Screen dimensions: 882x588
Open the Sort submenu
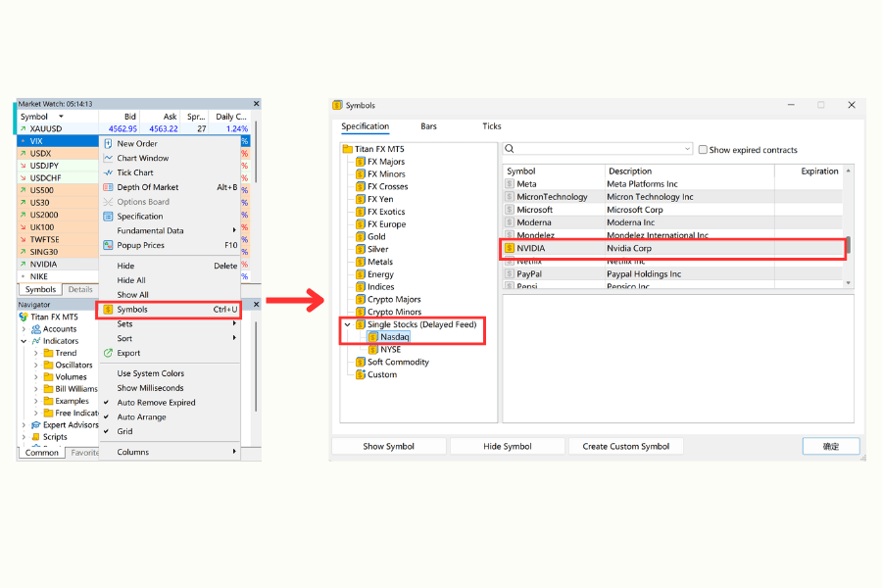point(170,338)
